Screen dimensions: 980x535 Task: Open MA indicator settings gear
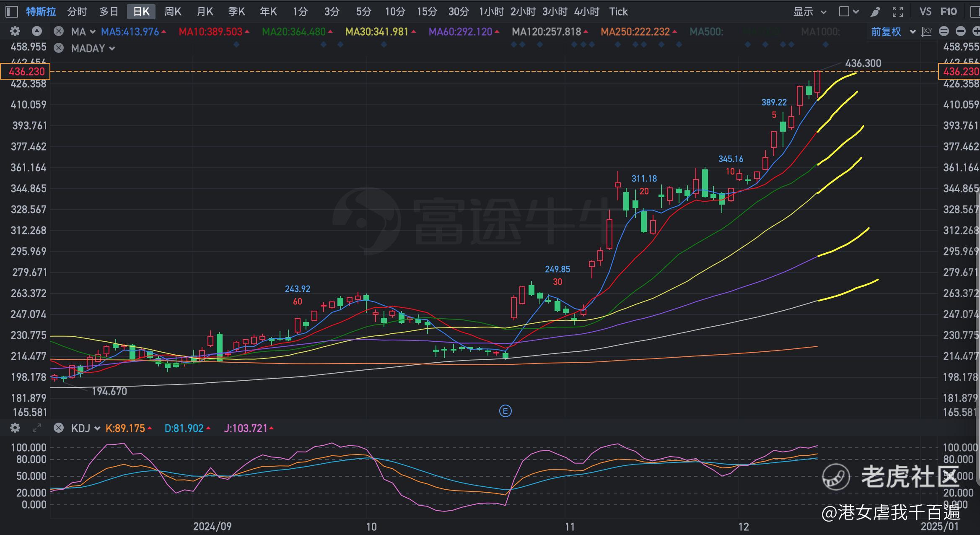click(15, 31)
